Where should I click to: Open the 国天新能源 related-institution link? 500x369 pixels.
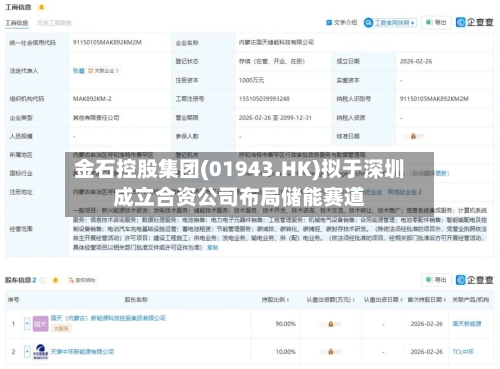tap(467, 324)
